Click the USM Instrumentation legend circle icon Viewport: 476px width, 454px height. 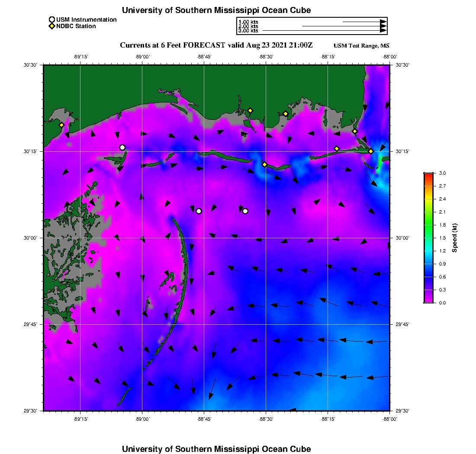click(52, 19)
